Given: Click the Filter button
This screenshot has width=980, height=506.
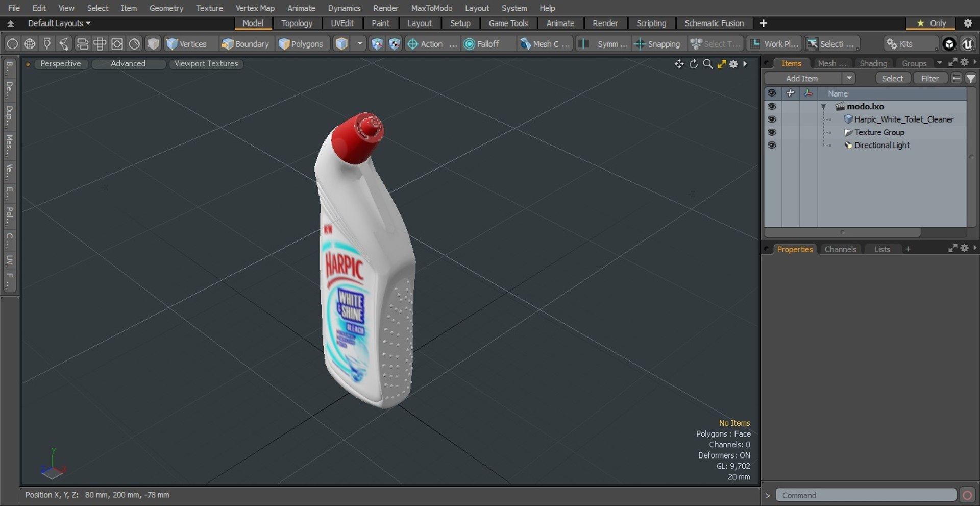Looking at the screenshot, I should [930, 78].
